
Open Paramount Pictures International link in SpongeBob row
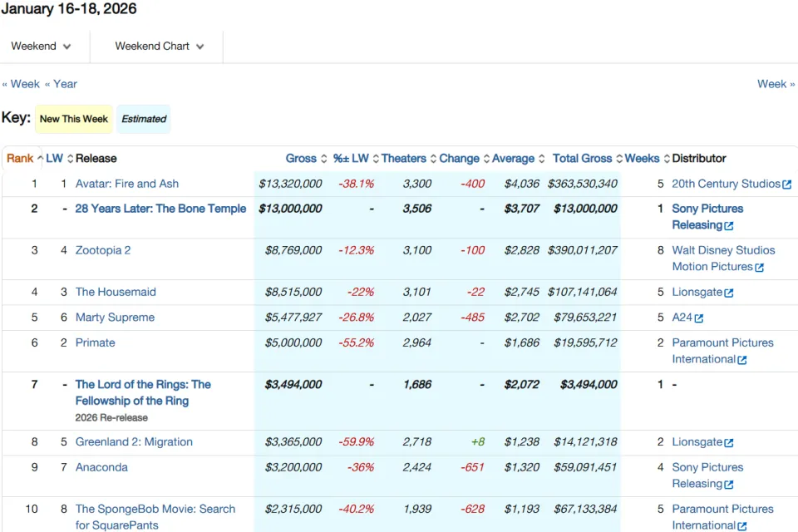pyautogui.click(x=722, y=517)
